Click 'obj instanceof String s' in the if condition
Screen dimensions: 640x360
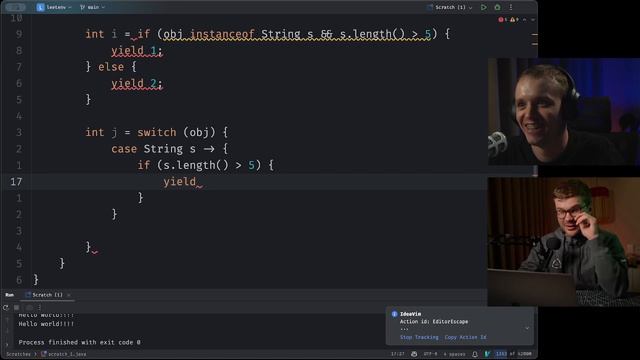[238, 34]
